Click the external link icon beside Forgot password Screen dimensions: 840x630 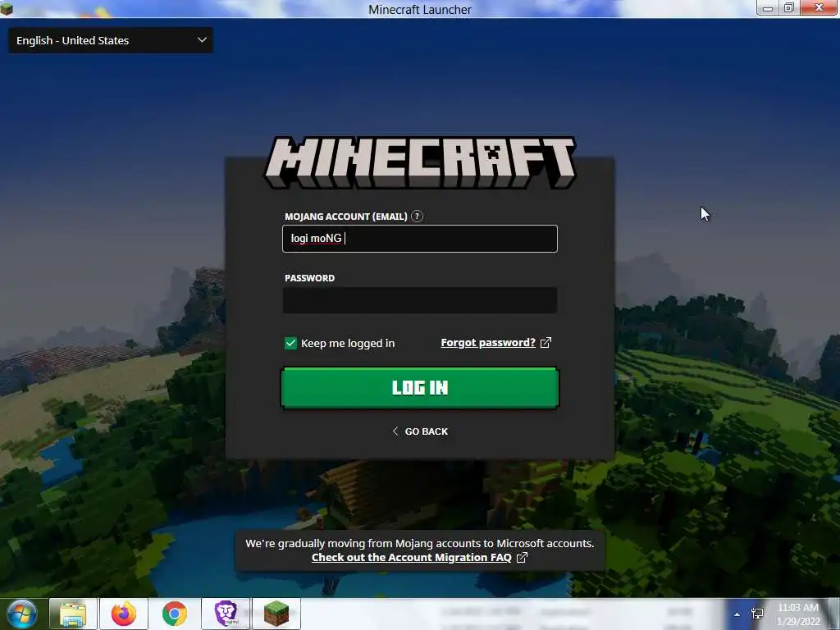pyautogui.click(x=546, y=342)
